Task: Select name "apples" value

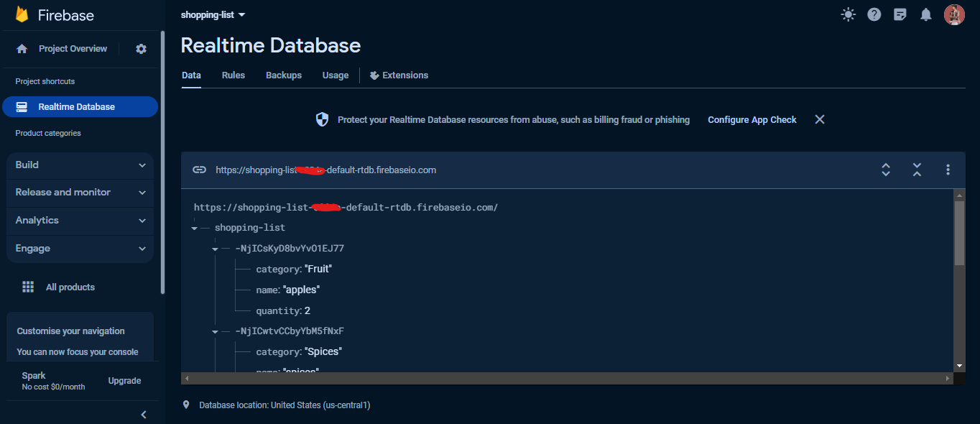Action: coord(301,290)
